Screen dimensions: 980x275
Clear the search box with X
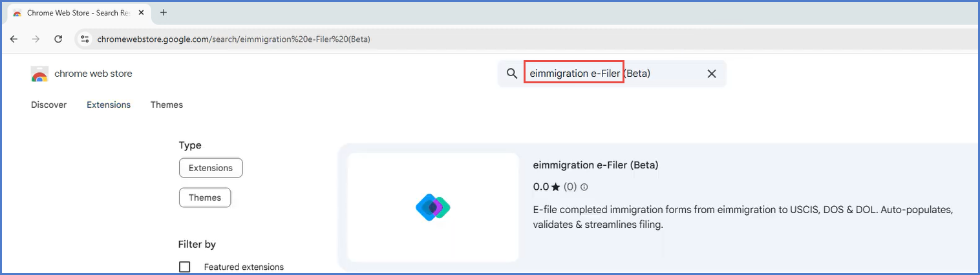(x=712, y=74)
